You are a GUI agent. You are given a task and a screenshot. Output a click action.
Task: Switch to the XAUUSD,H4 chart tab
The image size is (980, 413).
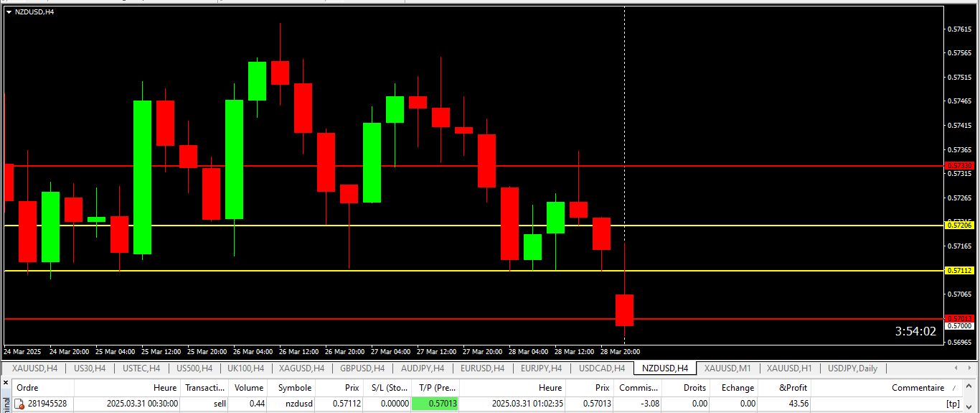(x=34, y=368)
